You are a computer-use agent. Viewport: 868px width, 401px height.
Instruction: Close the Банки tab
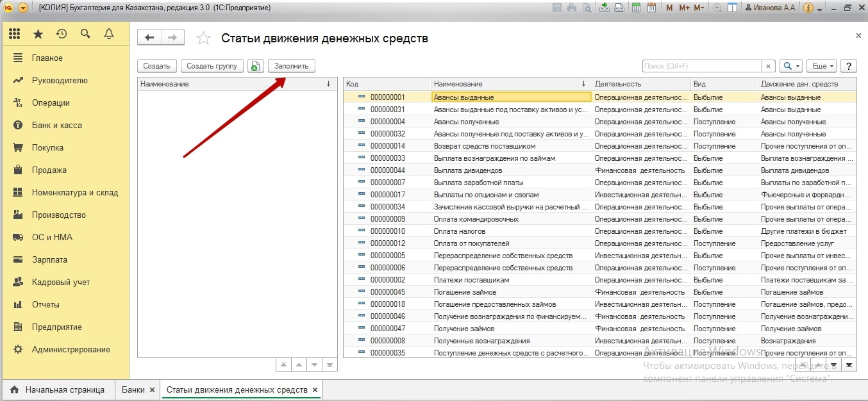pyautogui.click(x=152, y=389)
